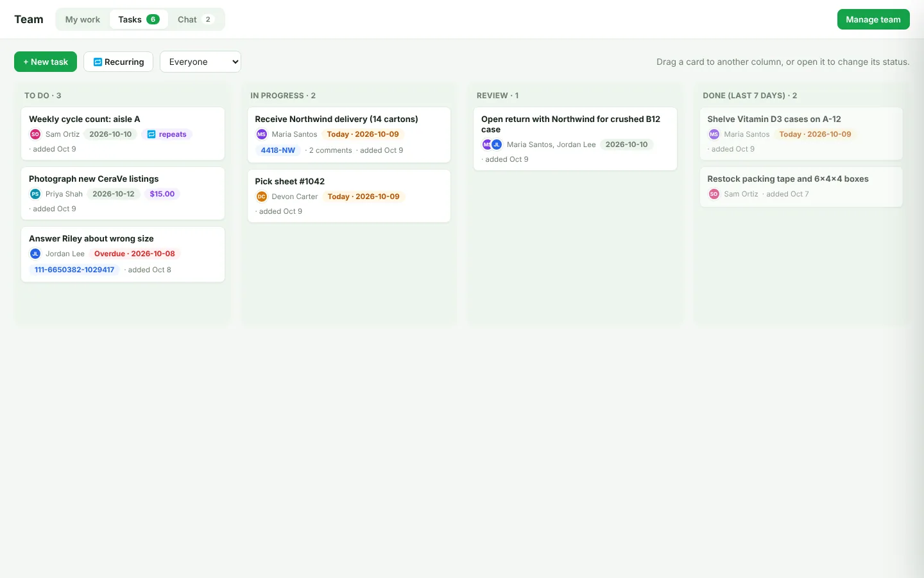This screenshot has height=578, width=924.
Task: Click Maria Santos's avatar on Receive Northwind delivery card
Action: pos(262,134)
